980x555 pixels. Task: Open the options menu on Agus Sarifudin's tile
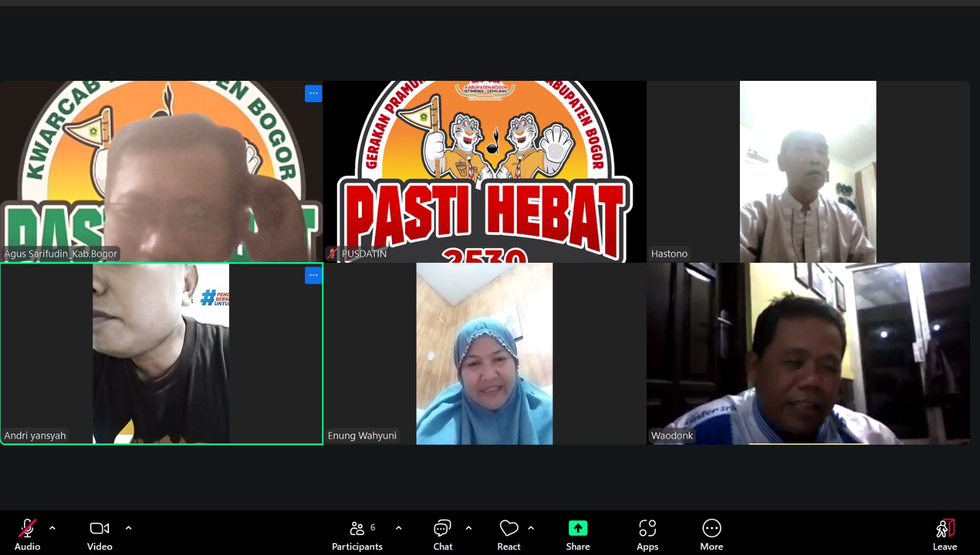[x=313, y=93]
